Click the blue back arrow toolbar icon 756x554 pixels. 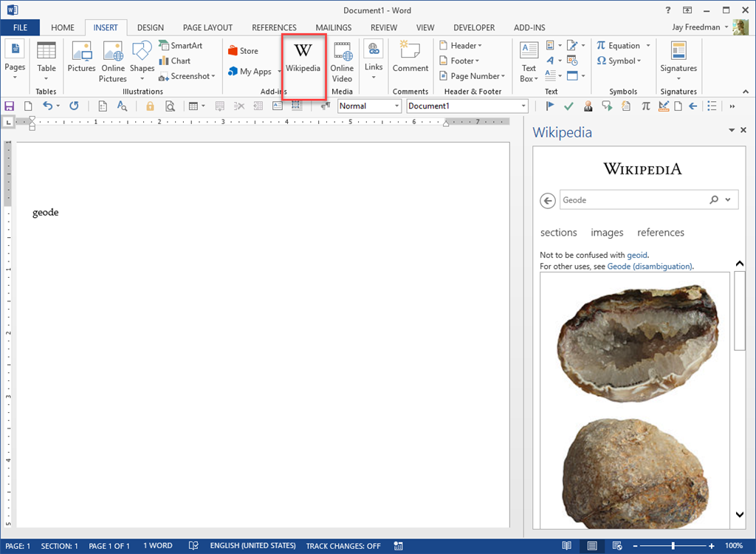click(x=693, y=106)
